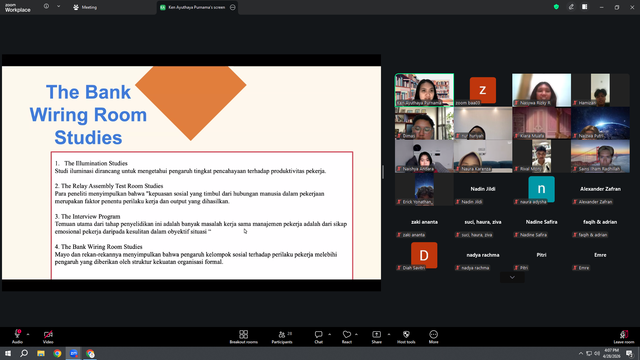Click the pen icon in top bar

(571, 7)
